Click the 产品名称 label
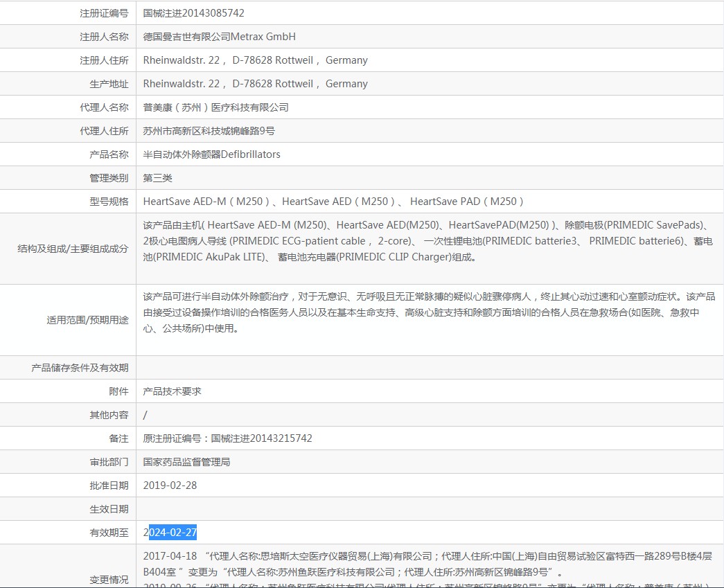Viewport: 724px width, 588px height. (109, 154)
